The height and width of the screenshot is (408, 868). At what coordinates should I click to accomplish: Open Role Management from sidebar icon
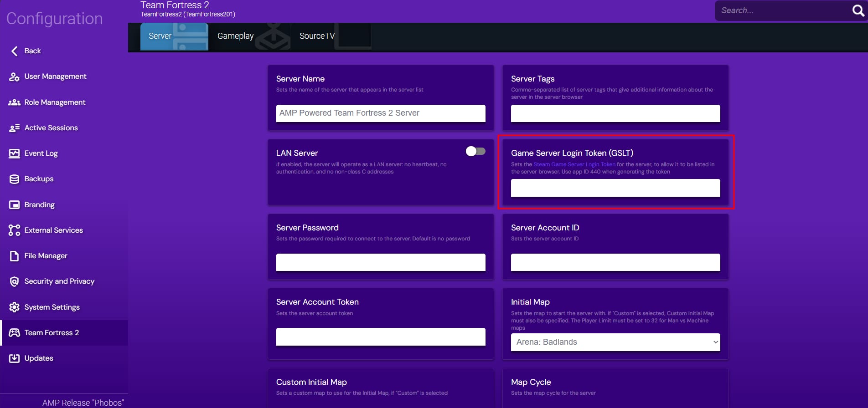point(15,102)
